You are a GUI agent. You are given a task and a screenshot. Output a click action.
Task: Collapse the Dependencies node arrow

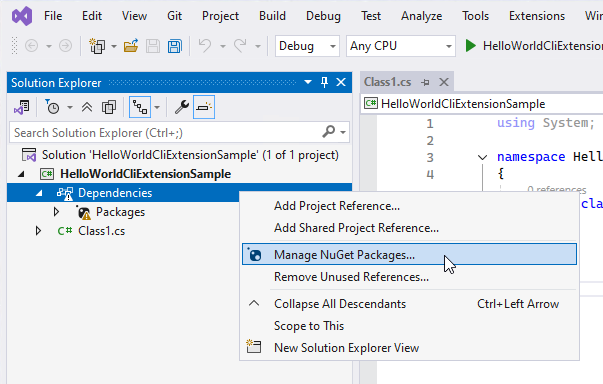(39, 193)
